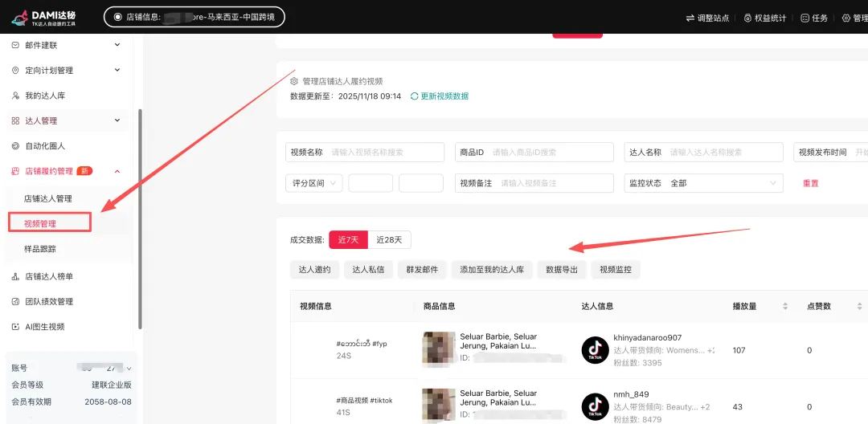Viewport: 868px width, 424px height.
Task: Open 店铺达人管理 submenu item
Action: tap(48, 198)
